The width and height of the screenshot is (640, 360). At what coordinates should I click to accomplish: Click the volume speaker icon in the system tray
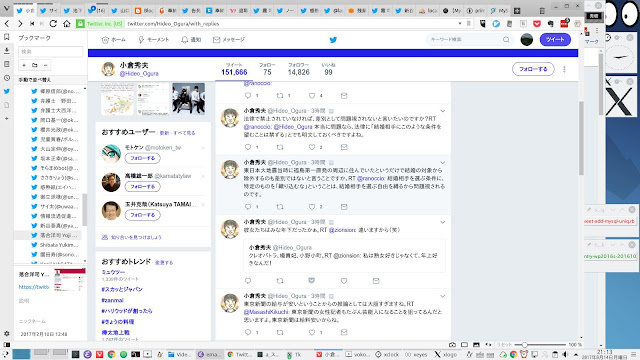pos(565,354)
